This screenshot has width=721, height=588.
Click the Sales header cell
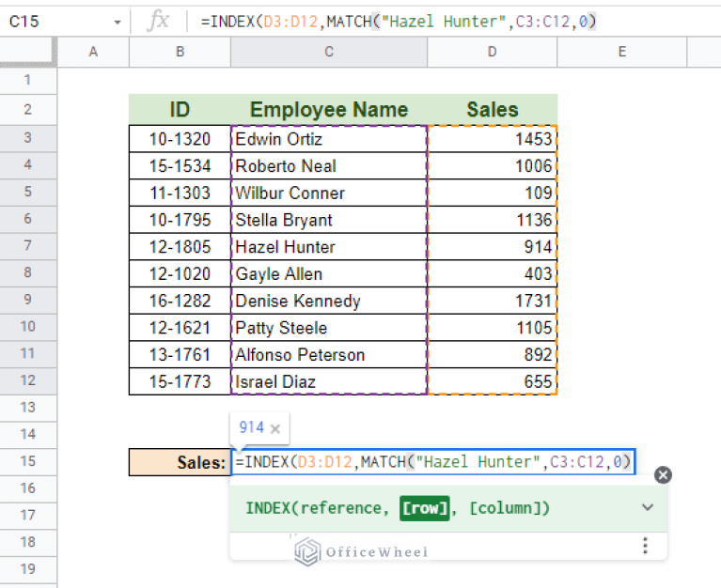[492, 109]
